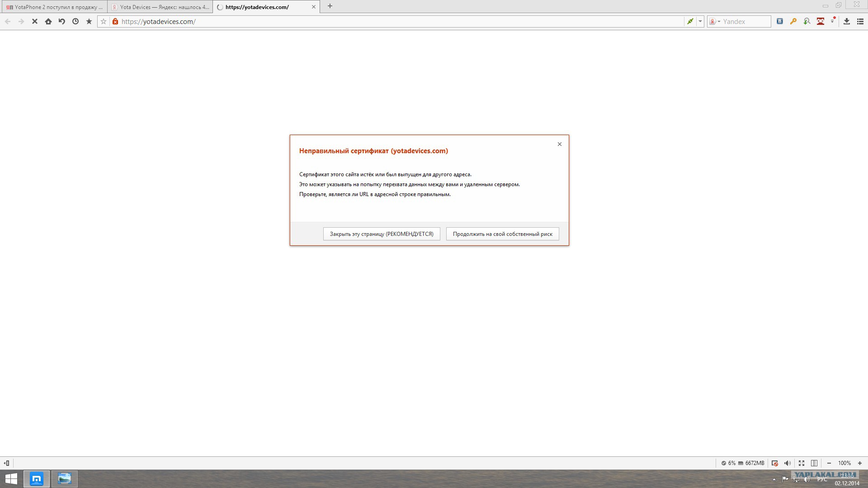Toggle the ad blocker status icon
The width and height of the screenshot is (868, 488).
(775, 463)
